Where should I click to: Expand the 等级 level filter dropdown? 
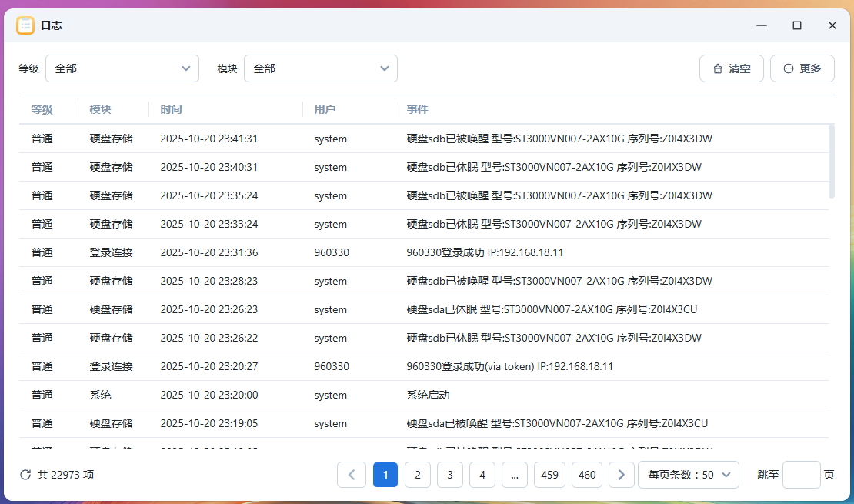click(122, 68)
